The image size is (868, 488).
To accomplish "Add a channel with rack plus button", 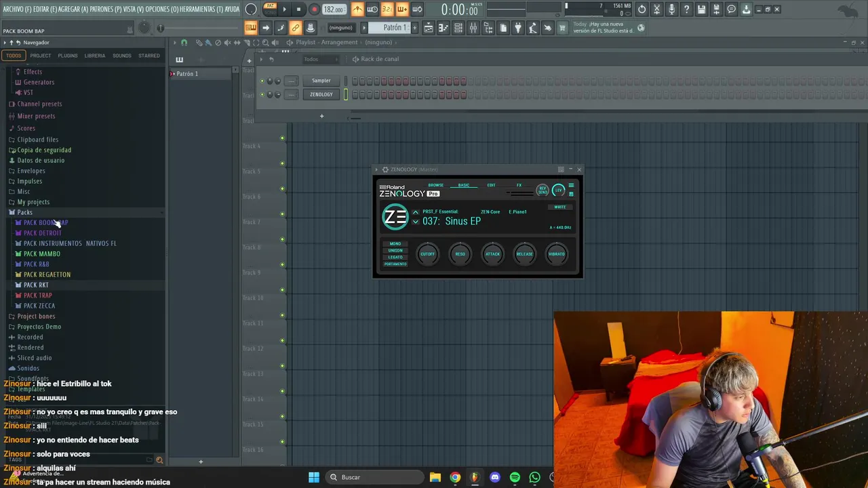I will pyautogui.click(x=321, y=116).
